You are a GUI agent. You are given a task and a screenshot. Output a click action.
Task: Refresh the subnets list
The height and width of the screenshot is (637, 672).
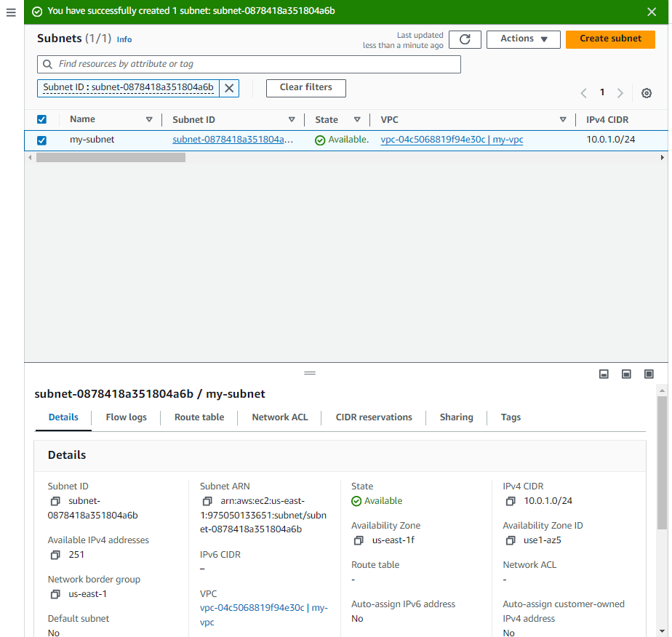pos(465,39)
